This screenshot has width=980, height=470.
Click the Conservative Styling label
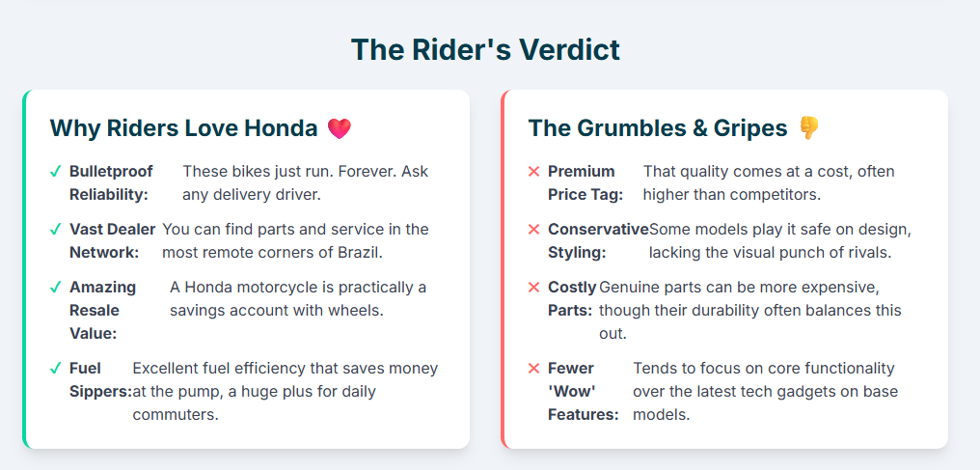[x=597, y=240]
